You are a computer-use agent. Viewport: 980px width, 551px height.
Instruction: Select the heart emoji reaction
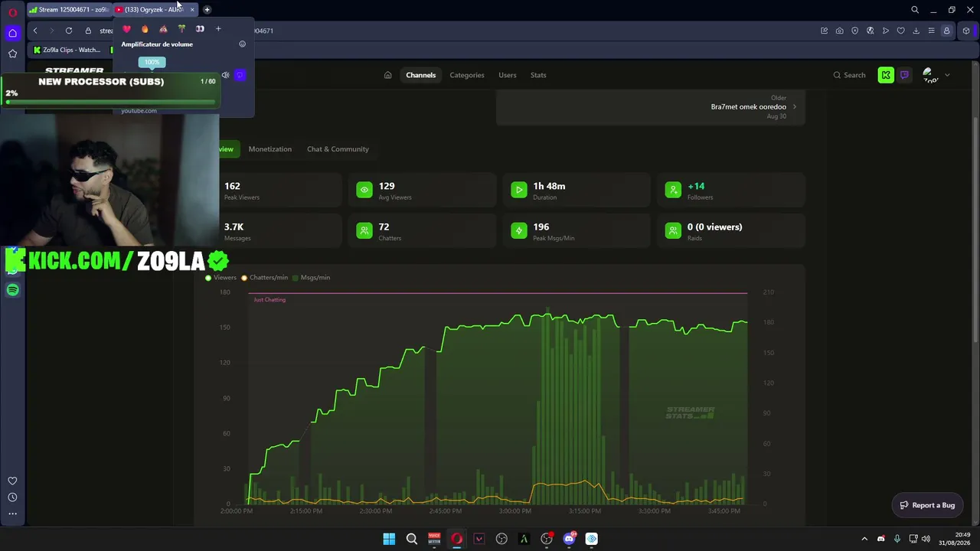pyautogui.click(x=126, y=29)
